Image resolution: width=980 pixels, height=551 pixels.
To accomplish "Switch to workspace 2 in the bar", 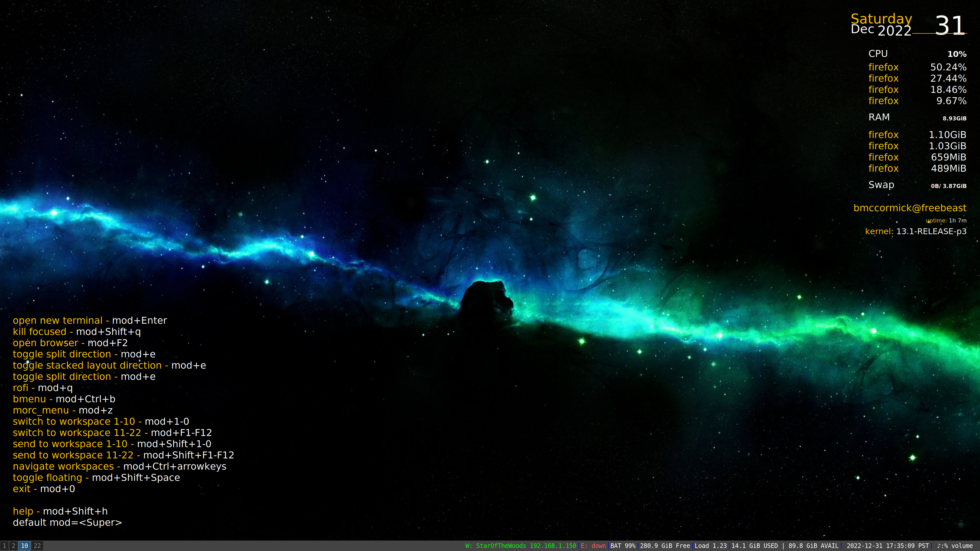I will pyautogui.click(x=14, y=546).
